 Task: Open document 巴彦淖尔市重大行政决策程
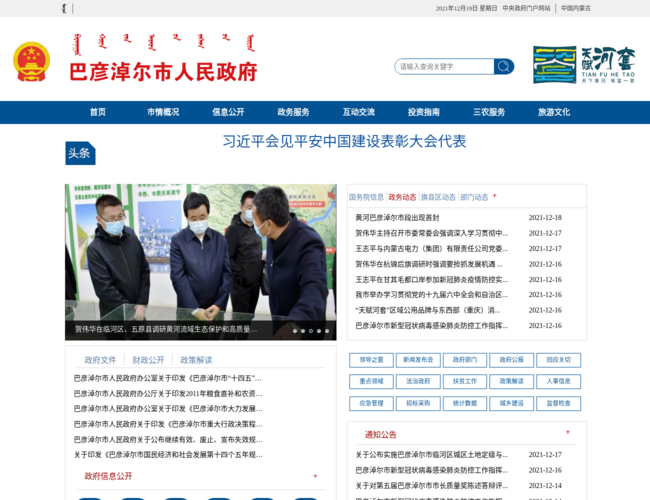168,424
